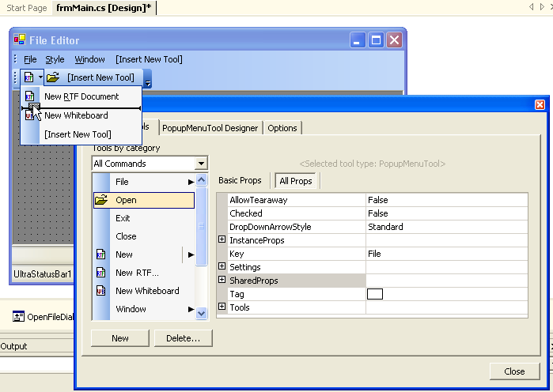Open the All Commands category dropdown
The image size is (553, 392).
click(202, 164)
